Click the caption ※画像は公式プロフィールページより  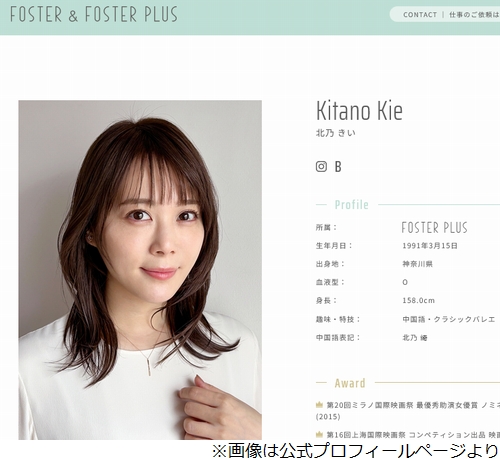click(355, 451)
